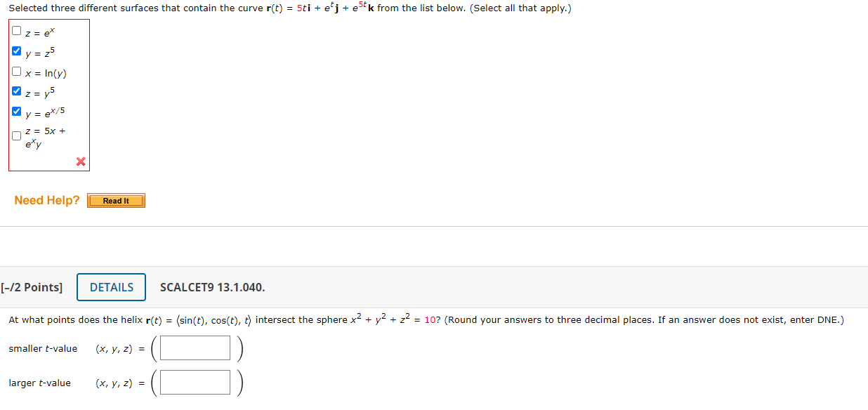Click the red X incorrect-answer icon
868x410 pixels.
pos(80,161)
